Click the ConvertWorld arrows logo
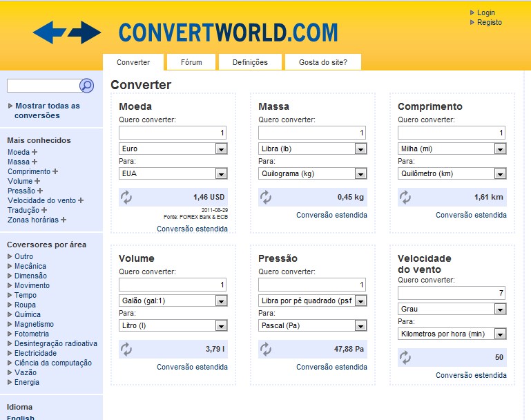Screen dimensions: 531x420 67,32
